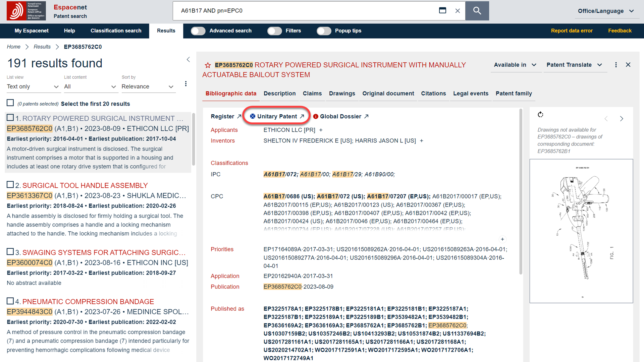The image size is (644, 362).
Task: Open the Sort by Relevance dropdown
Action: 148,86
